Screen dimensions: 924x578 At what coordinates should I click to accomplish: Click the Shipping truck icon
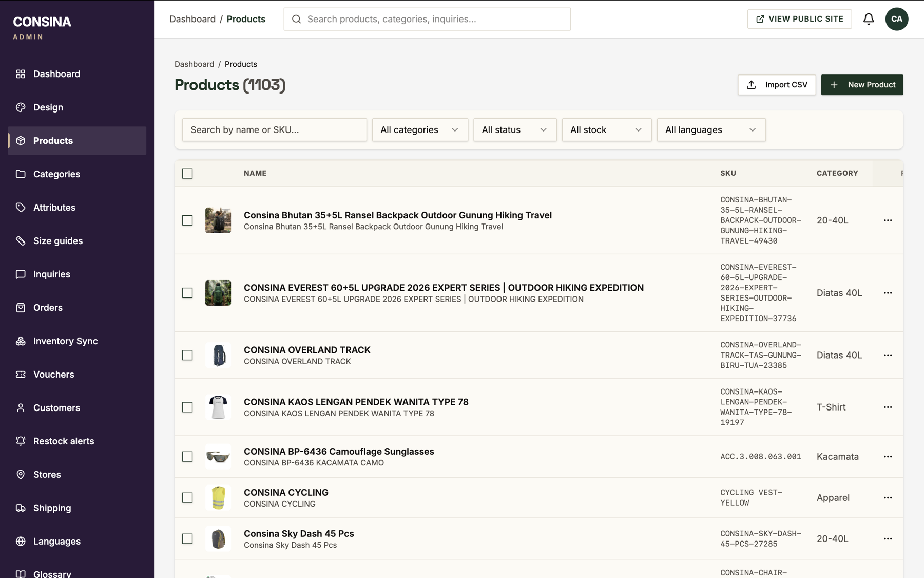(21, 508)
